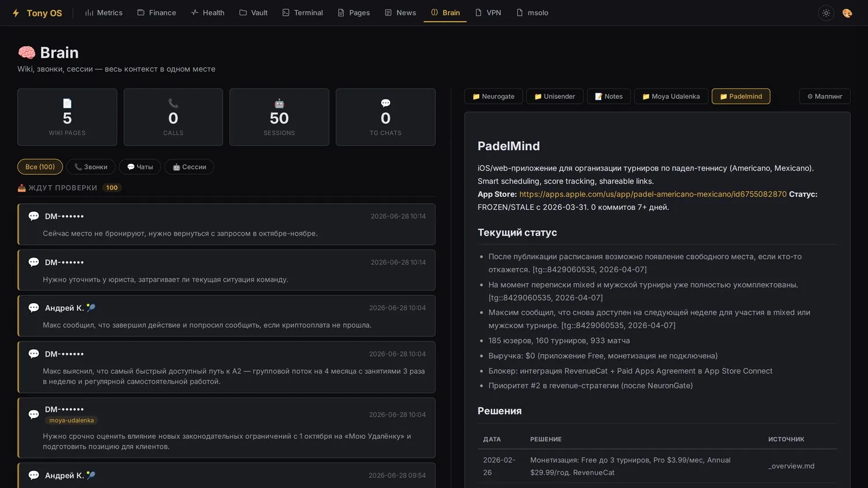Viewport: 868px width, 488px height.
Task: Open the Маппинг settings button
Action: point(825,96)
